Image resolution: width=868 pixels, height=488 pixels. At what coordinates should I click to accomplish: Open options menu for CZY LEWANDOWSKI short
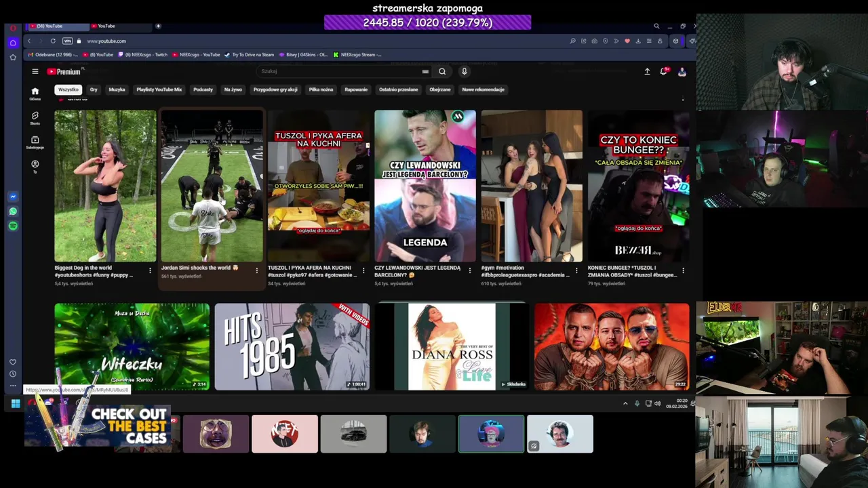click(470, 270)
